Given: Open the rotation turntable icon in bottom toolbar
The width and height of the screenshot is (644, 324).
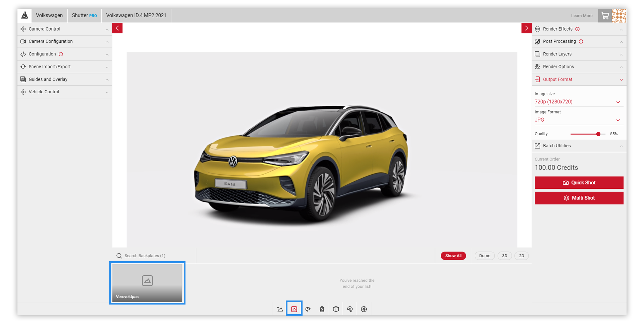Looking at the screenshot, I should click(350, 309).
